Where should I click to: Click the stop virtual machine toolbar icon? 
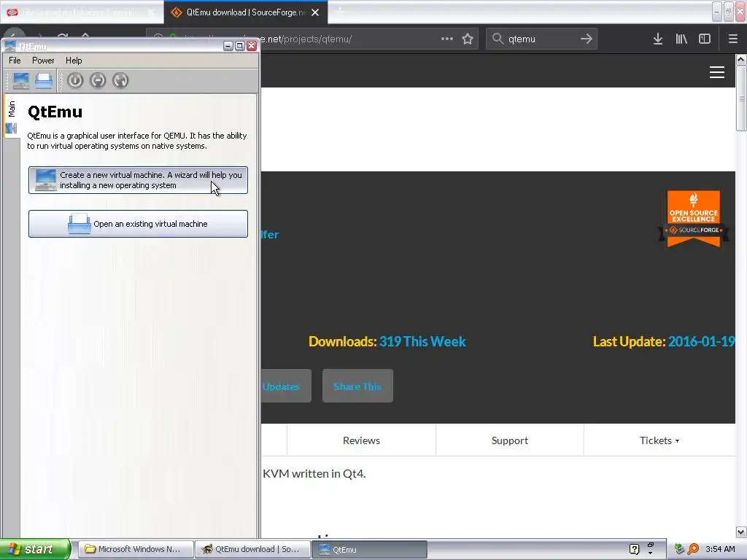click(x=98, y=80)
